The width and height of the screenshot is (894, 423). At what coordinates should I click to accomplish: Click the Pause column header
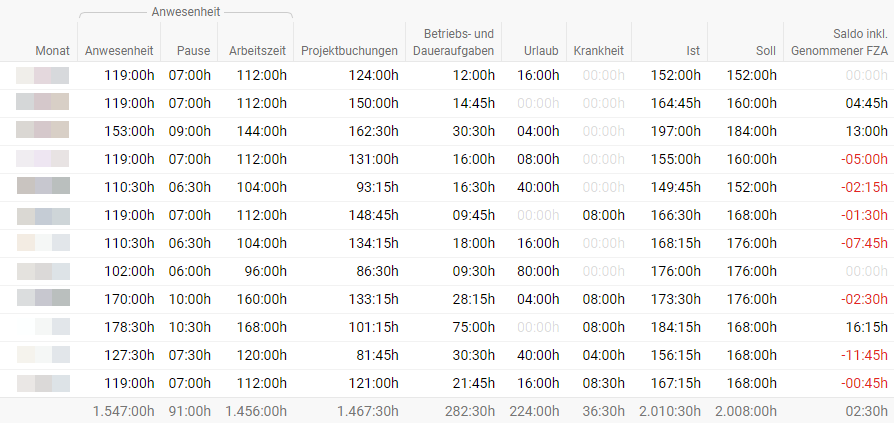pos(193,51)
